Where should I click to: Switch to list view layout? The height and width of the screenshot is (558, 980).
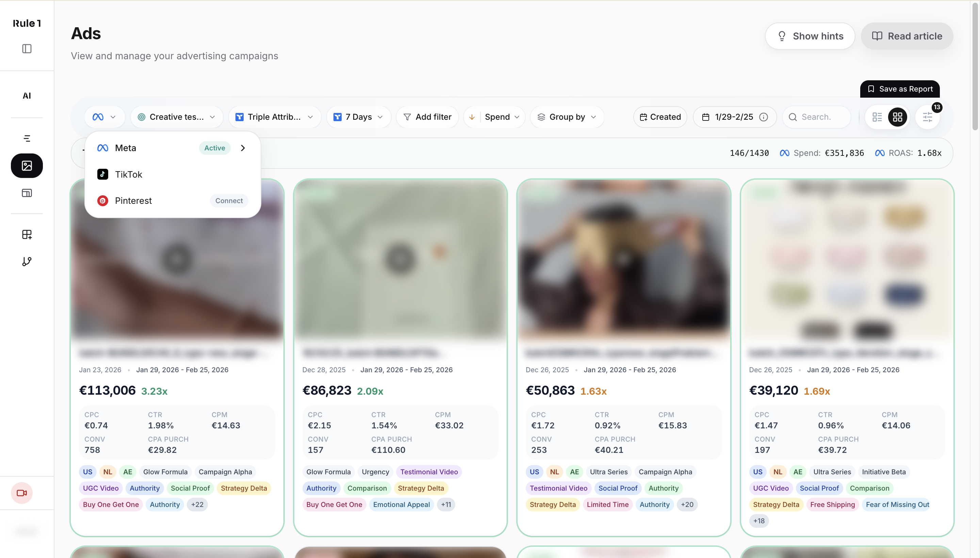point(877,117)
